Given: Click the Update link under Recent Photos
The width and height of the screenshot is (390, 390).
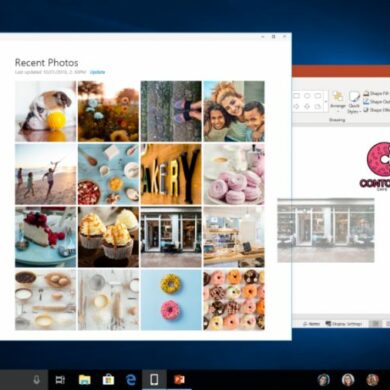Looking at the screenshot, I should [x=98, y=72].
